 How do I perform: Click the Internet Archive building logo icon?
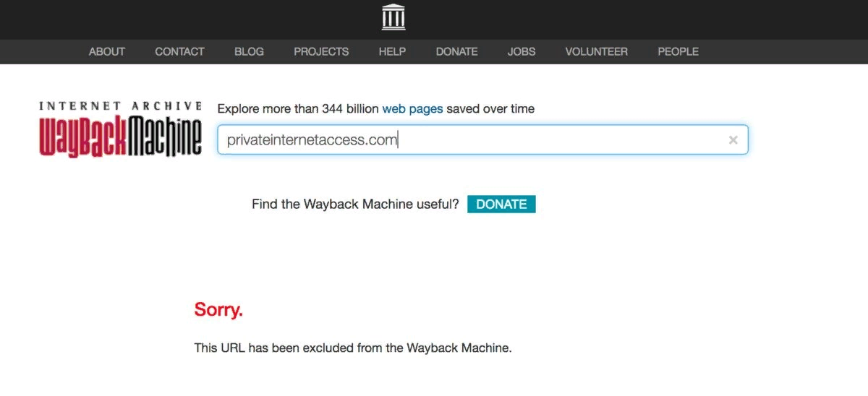click(393, 17)
